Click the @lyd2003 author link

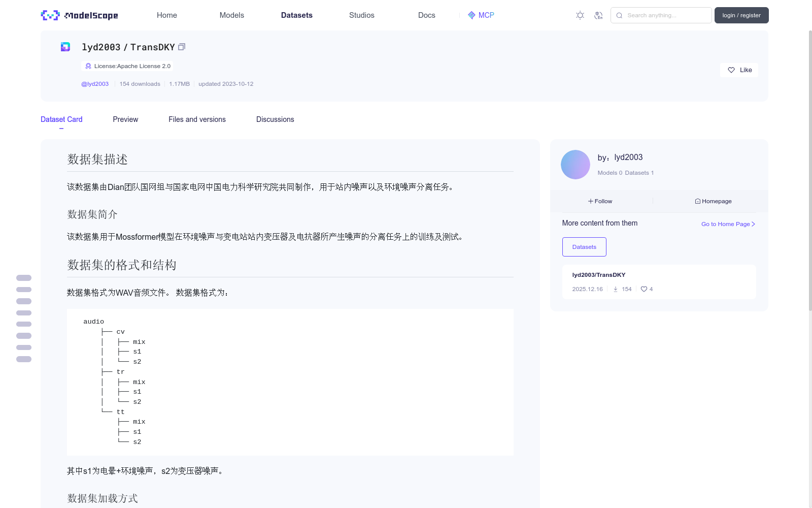point(95,84)
